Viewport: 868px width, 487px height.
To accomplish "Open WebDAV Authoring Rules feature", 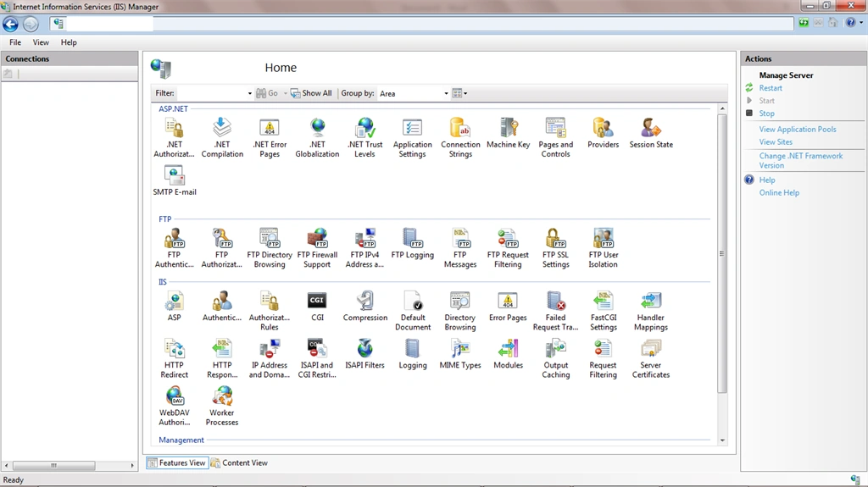I will [175, 406].
